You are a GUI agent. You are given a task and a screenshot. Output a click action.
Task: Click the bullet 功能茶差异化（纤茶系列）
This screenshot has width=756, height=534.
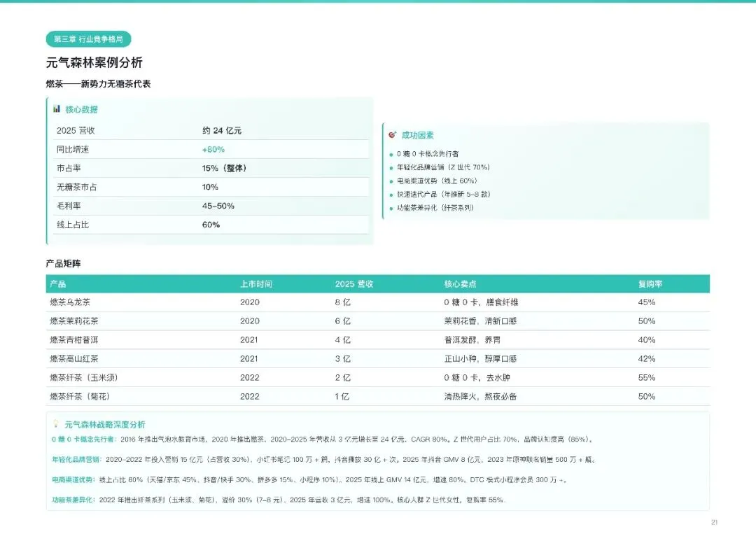click(435, 208)
